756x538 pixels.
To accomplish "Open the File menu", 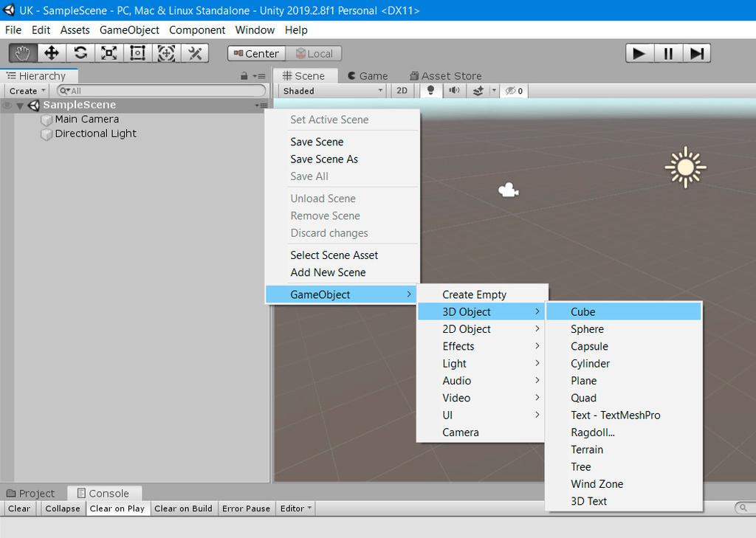I will (13, 30).
